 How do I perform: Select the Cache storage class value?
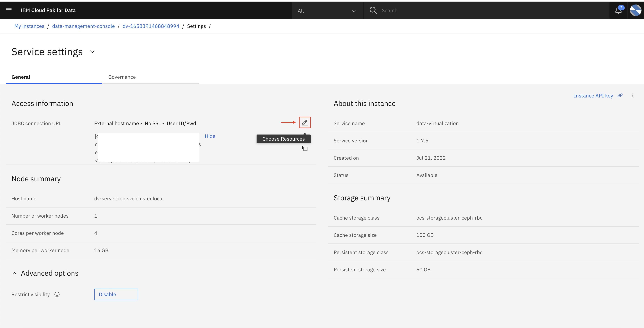449,218
